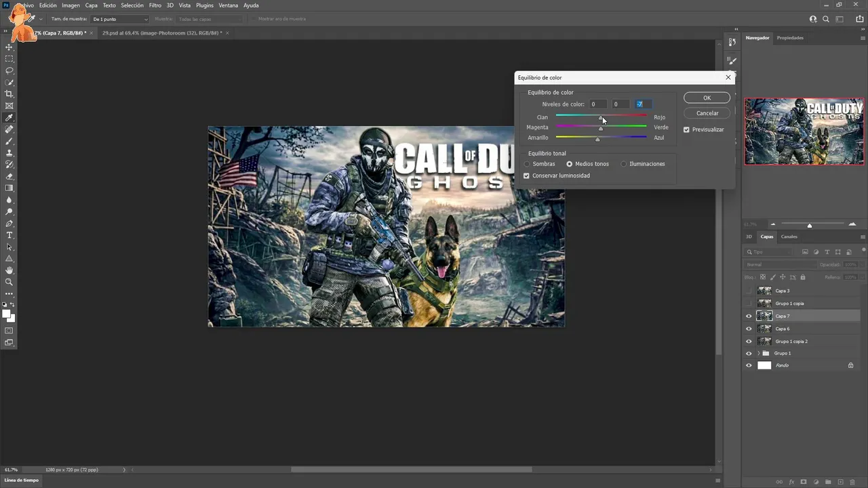Create a new group folder icon
This screenshot has height=488, width=868.
point(828,482)
